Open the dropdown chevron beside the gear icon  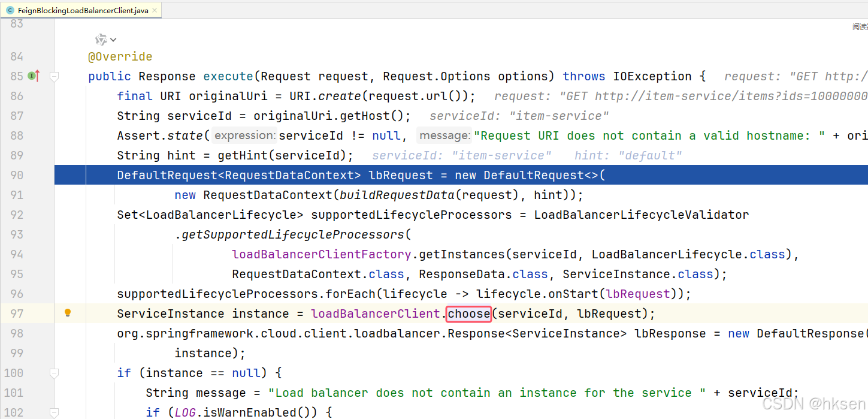point(113,40)
